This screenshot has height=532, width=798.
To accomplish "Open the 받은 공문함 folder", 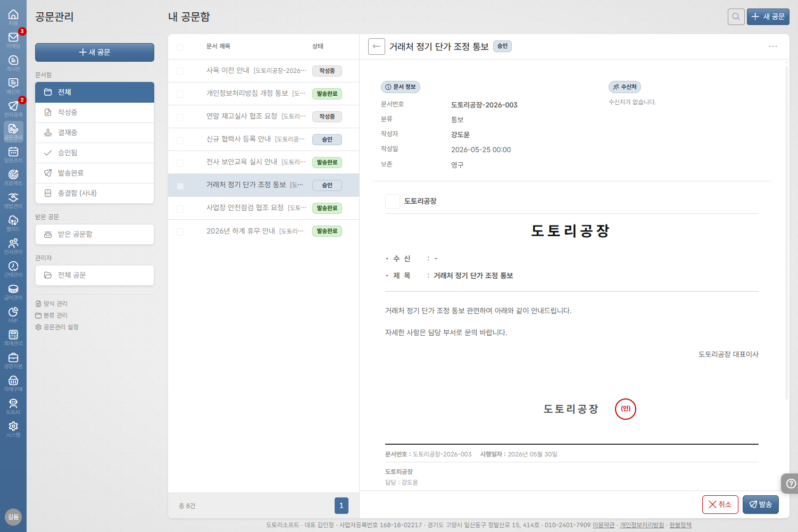I will click(95, 234).
